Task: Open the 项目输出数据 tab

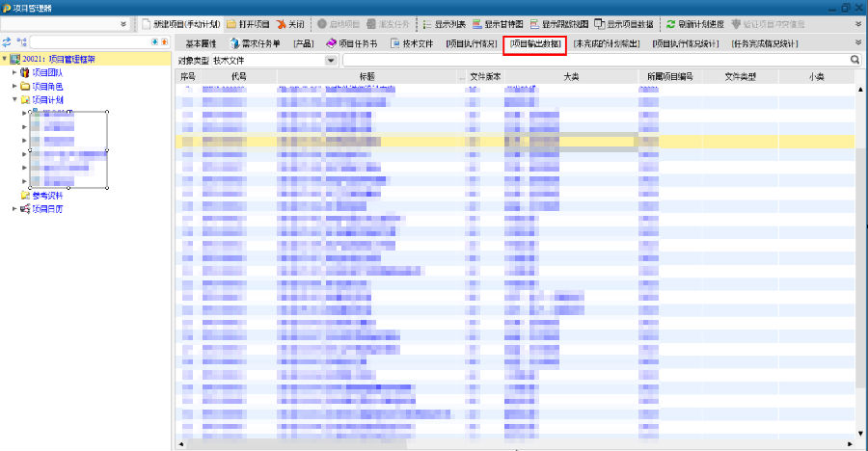Action: 534,43
